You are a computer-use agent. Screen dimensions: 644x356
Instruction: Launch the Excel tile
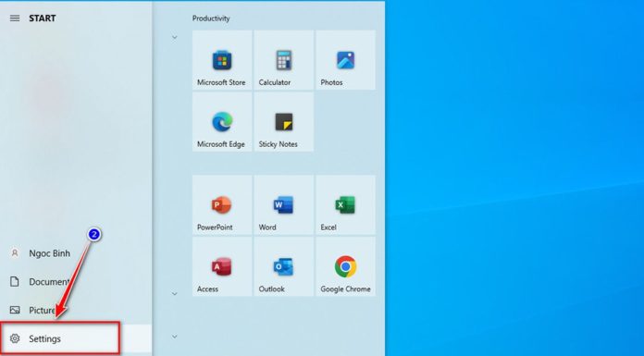pyautogui.click(x=345, y=205)
